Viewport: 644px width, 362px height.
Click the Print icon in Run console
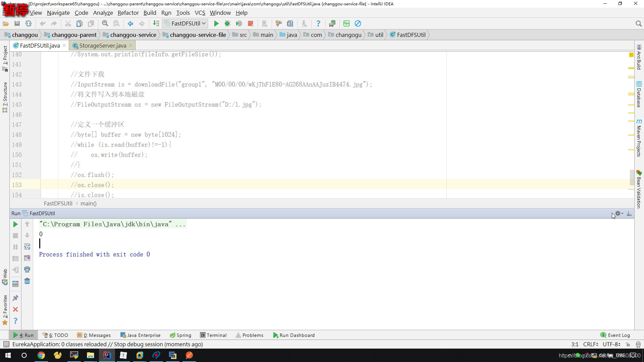27,269
